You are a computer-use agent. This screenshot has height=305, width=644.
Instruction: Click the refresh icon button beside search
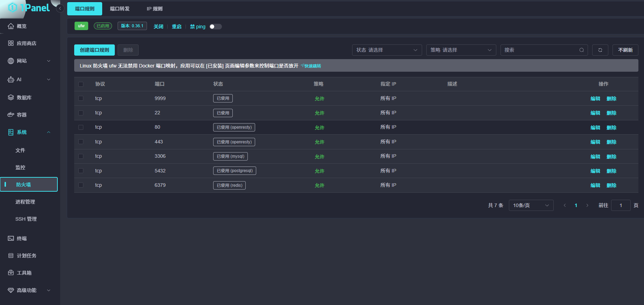click(600, 50)
